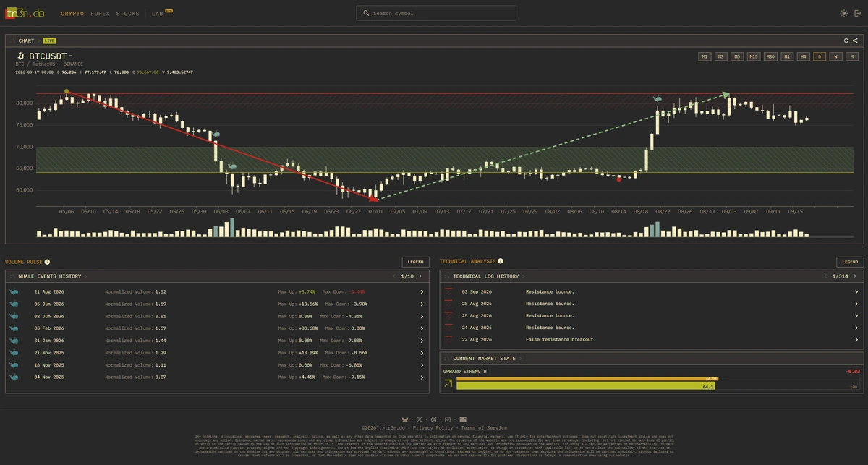Click whale marker on chart near 08/22
The image size is (868, 465).
pyautogui.click(x=658, y=98)
